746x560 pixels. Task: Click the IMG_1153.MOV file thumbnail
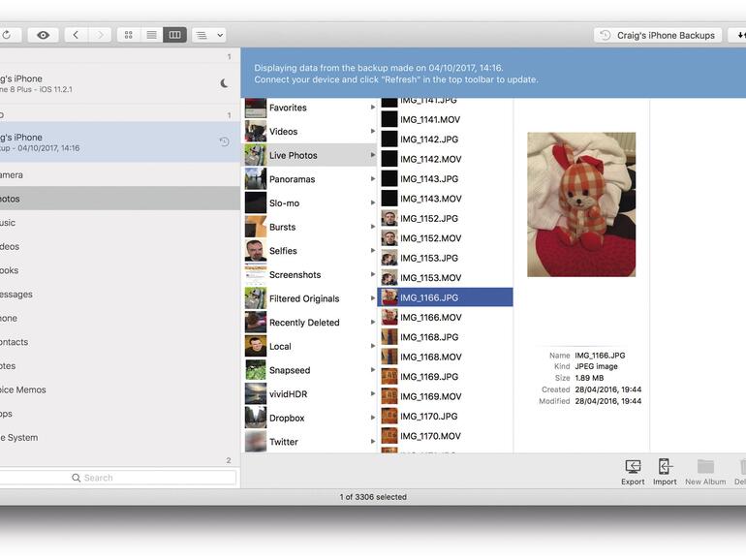point(389,278)
